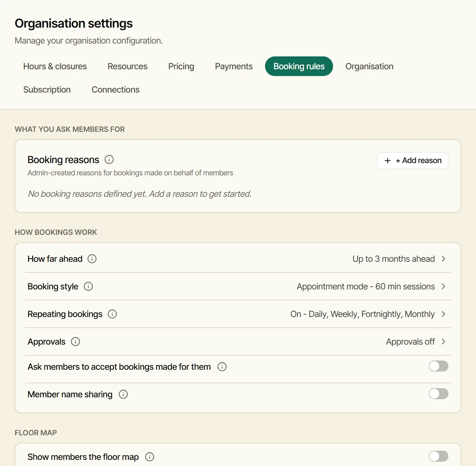Click the 'Booking reasons' heading
476x466 pixels.
[x=63, y=160]
